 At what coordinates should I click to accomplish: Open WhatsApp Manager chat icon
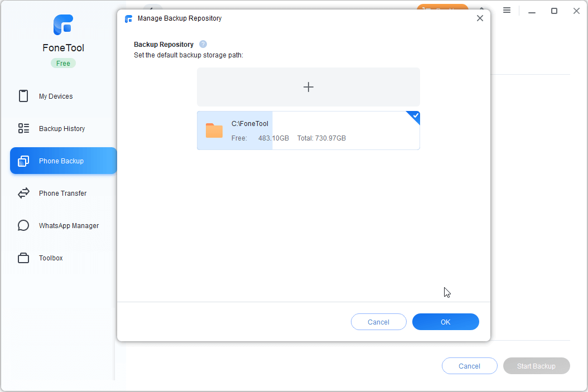(23, 226)
